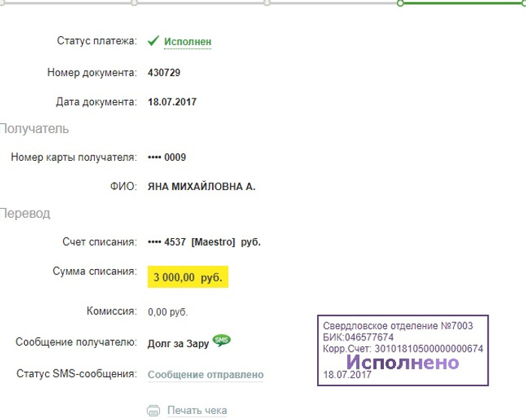Click the printer icon near Печать чека

tap(153, 410)
